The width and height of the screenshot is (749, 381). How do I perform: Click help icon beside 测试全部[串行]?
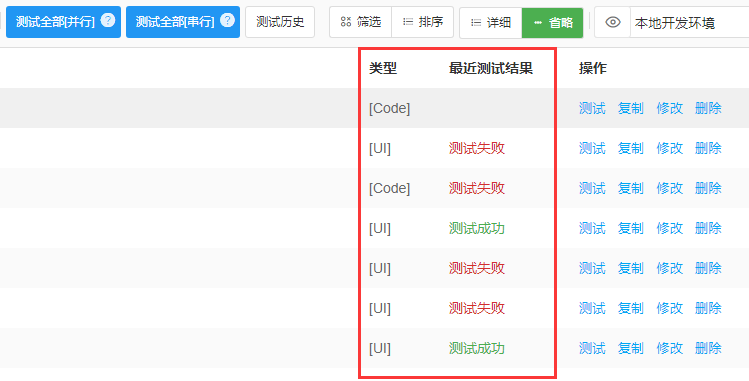click(227, 21)
